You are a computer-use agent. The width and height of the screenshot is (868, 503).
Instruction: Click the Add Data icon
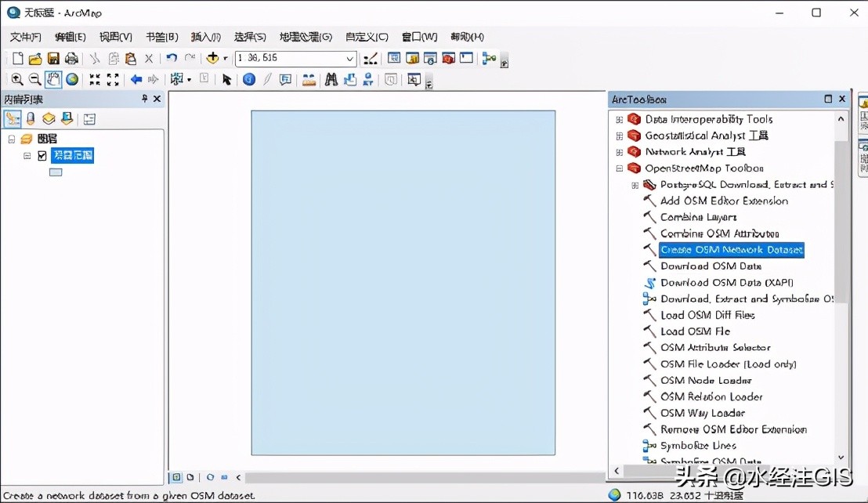[212, 57]
